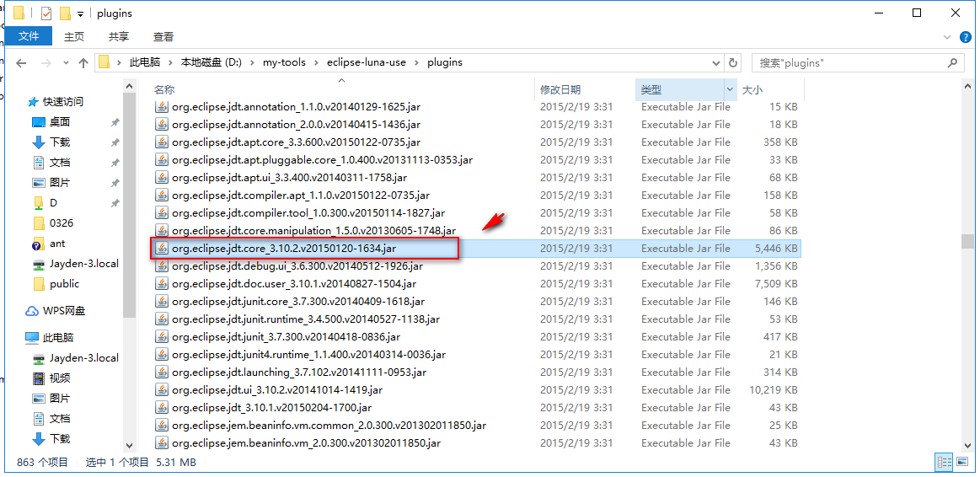Click the Back navigation arrow
980x477 pixels.
[x=21, y=63]
